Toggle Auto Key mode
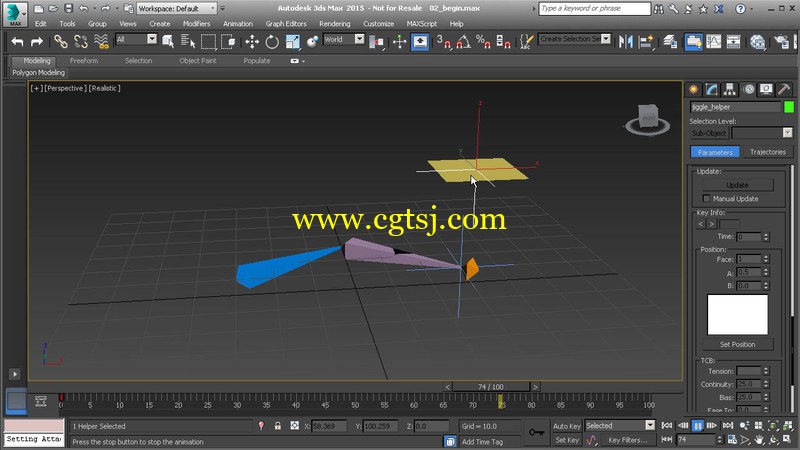 567,426
